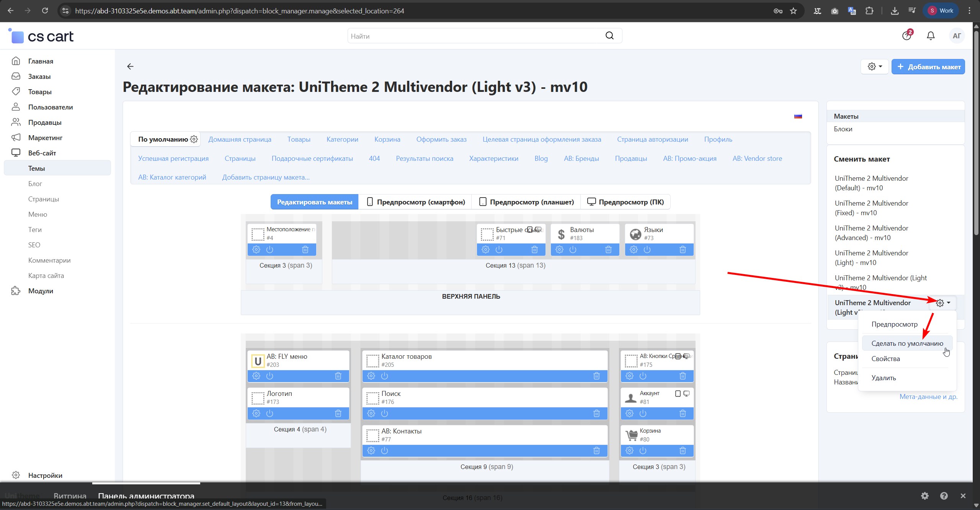Toggle power status of block #71
The image size is (980, 510).
click(x=499, y=250)
